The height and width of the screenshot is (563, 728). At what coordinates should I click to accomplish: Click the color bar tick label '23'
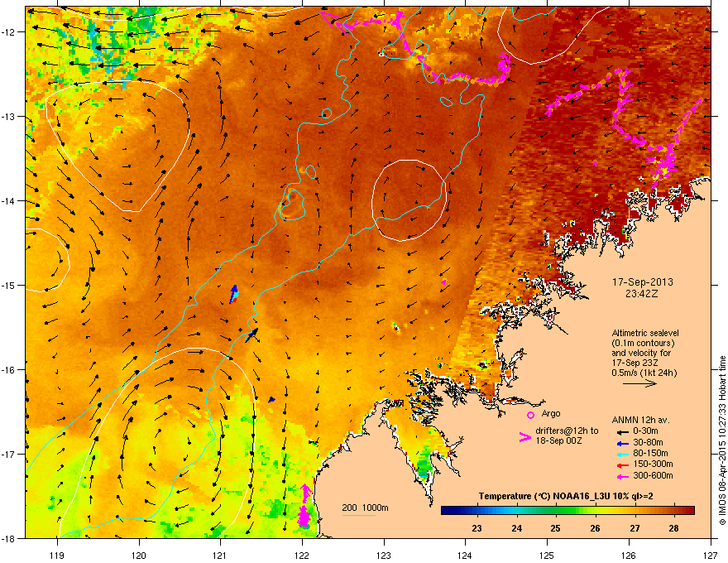click(x=477, y=528)
